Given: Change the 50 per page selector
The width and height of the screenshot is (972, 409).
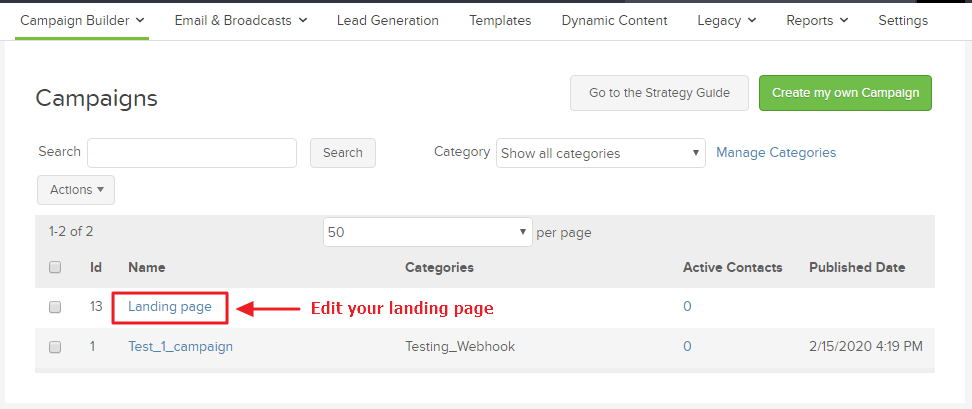Looking at the screenshot, I should click(427, 232).
